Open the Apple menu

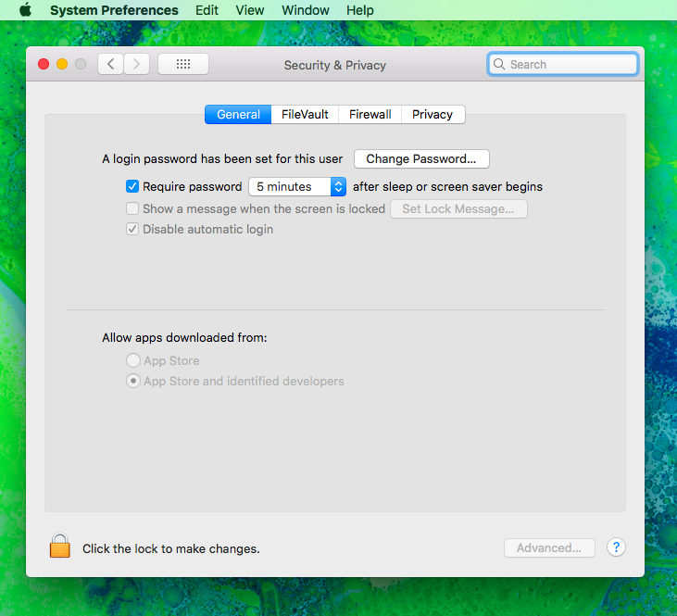click(26, 9)
